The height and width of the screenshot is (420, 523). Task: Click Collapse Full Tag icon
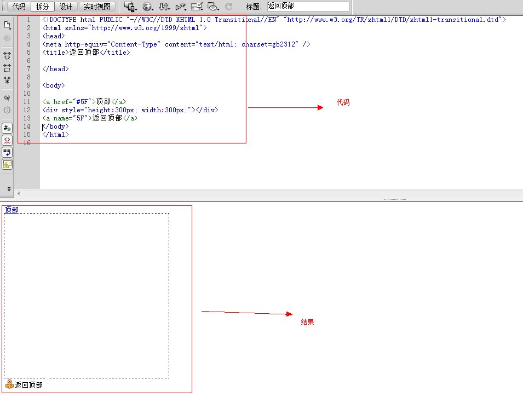(7, 56)
